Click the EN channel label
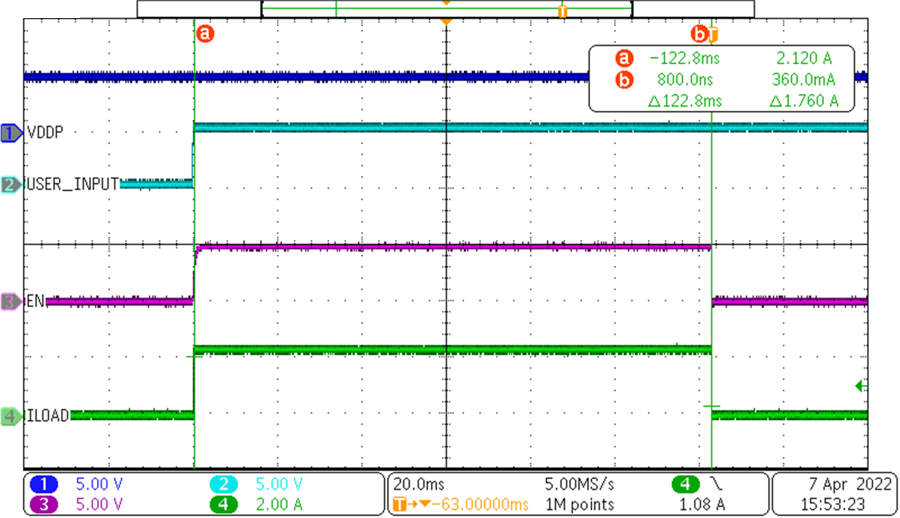Viewport: 900px width, 518px height. [36, 300]
